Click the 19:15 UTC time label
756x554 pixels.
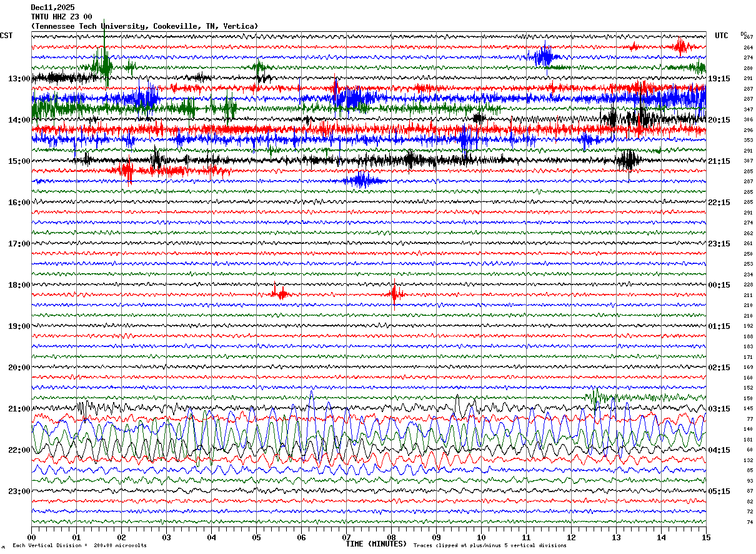[719, 79]
